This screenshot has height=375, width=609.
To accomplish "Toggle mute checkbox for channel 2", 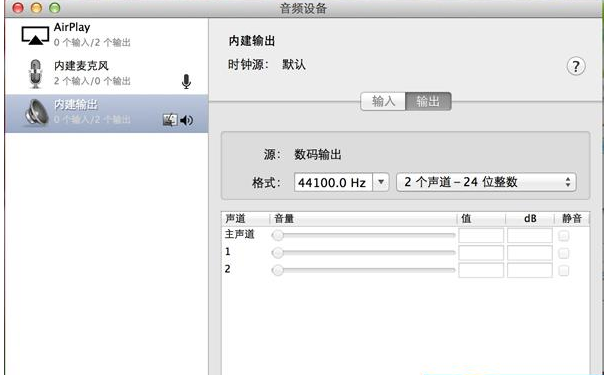I will tap(564, 270).
